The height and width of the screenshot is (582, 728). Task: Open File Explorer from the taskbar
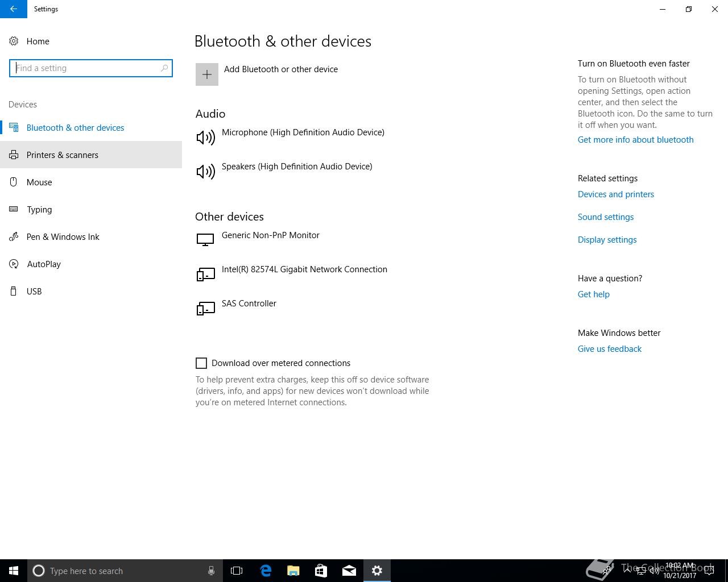(x=293, y=571)
